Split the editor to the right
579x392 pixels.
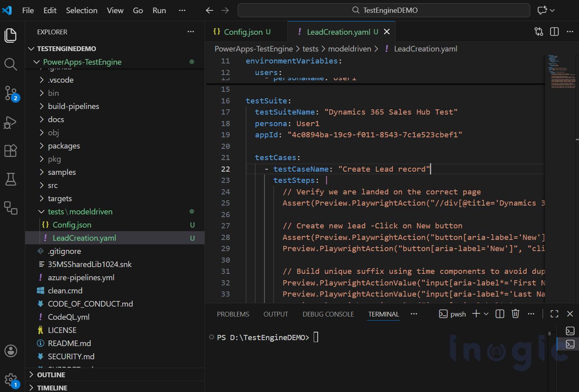tap(554, 32)
